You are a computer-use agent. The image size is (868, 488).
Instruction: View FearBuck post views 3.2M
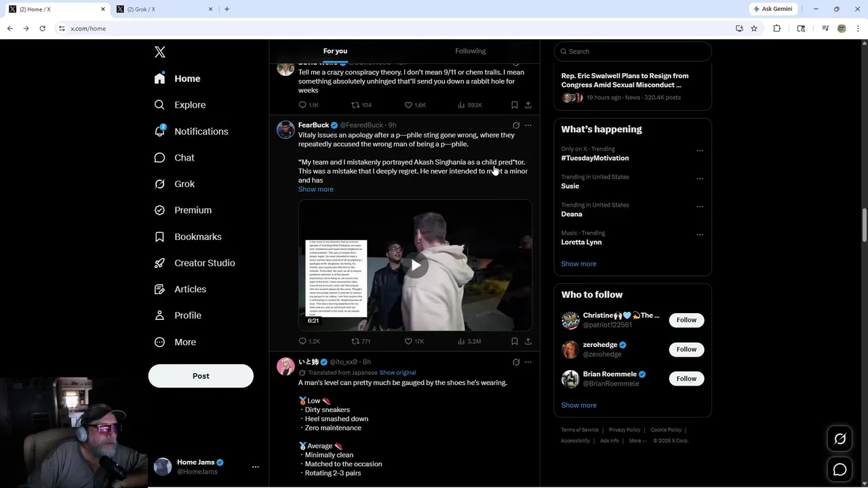coord(469,342)
